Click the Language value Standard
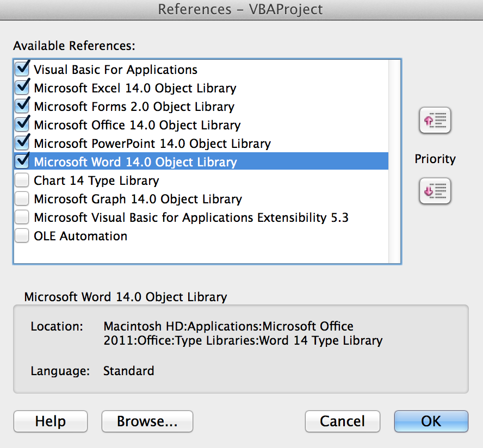Viewport: 483px width, 448px height. tap(128, 371)
